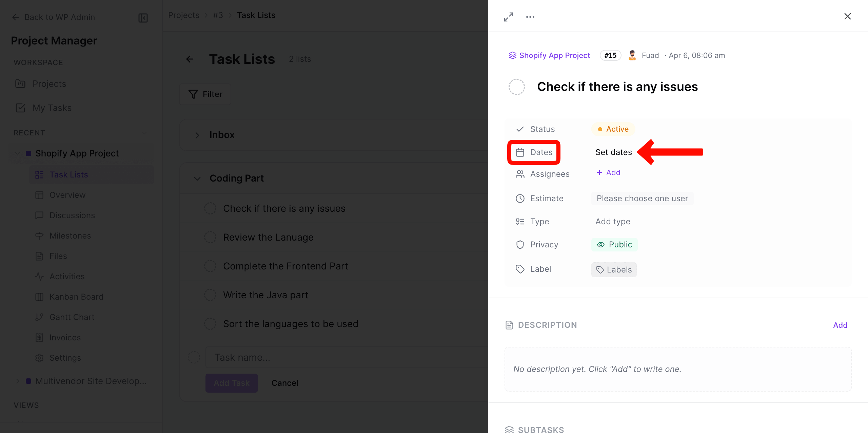868x433 pixels.
Task: Click the Filter funnel button
Action: pyautogui.click(x=205, y=94)
